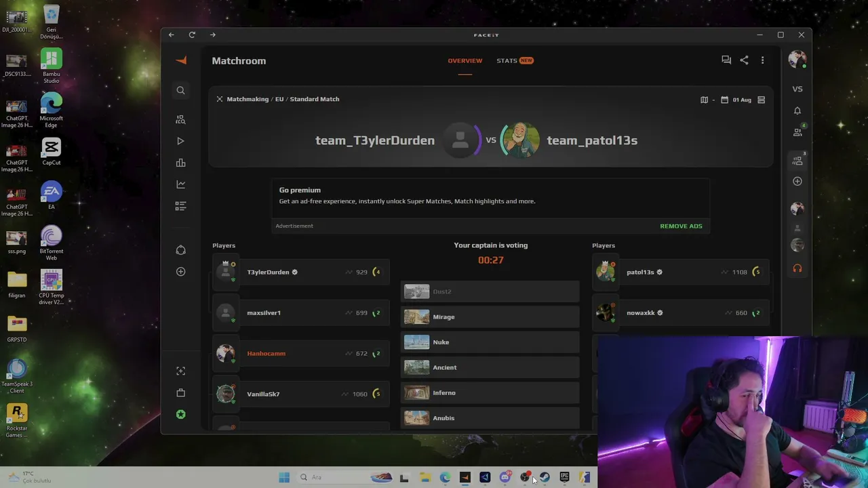Select the Nuke map row
Image resolution: width=868 pixels, height=488 pixels.
(490, 342)
